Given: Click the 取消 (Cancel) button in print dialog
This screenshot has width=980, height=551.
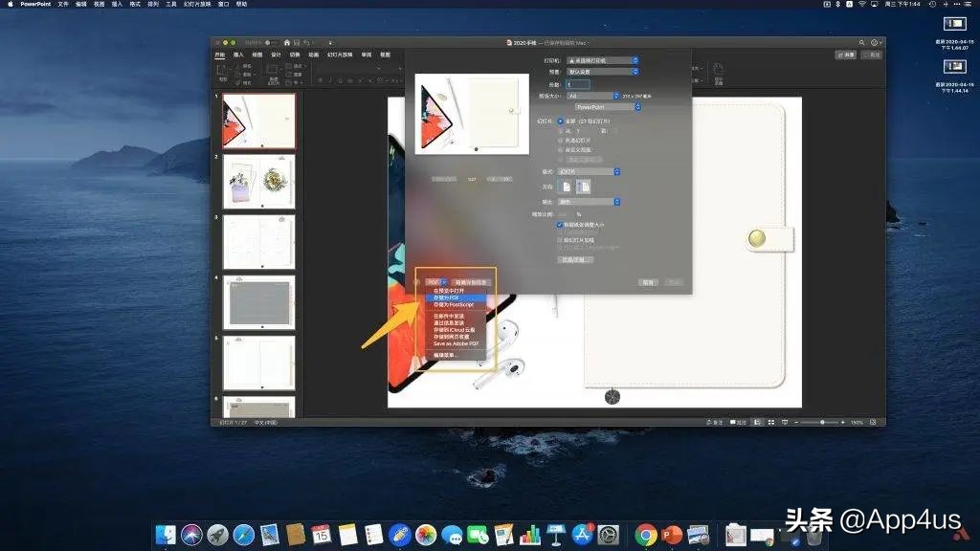Looking at the screenshot, I should 649,282.
